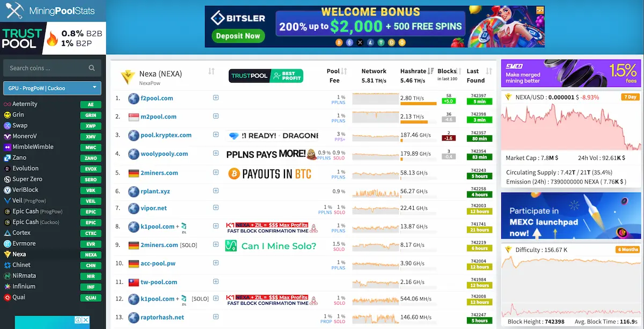The image size is (644, 329).
Task: Sort the table by Pool Fee
Action: (x=344, y=71)
